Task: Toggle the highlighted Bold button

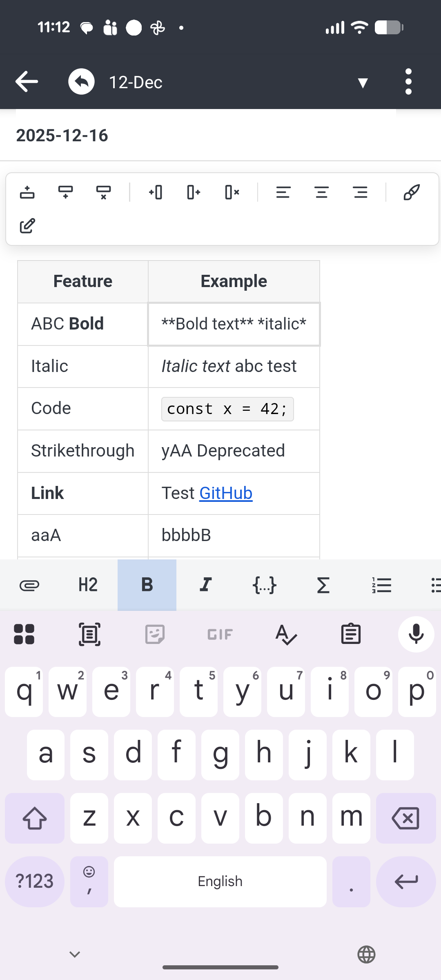Action: tap(147, 585)
